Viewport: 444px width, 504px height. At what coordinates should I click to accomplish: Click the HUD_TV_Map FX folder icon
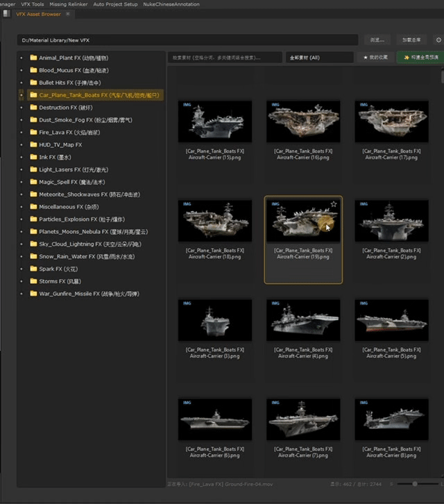33,144
